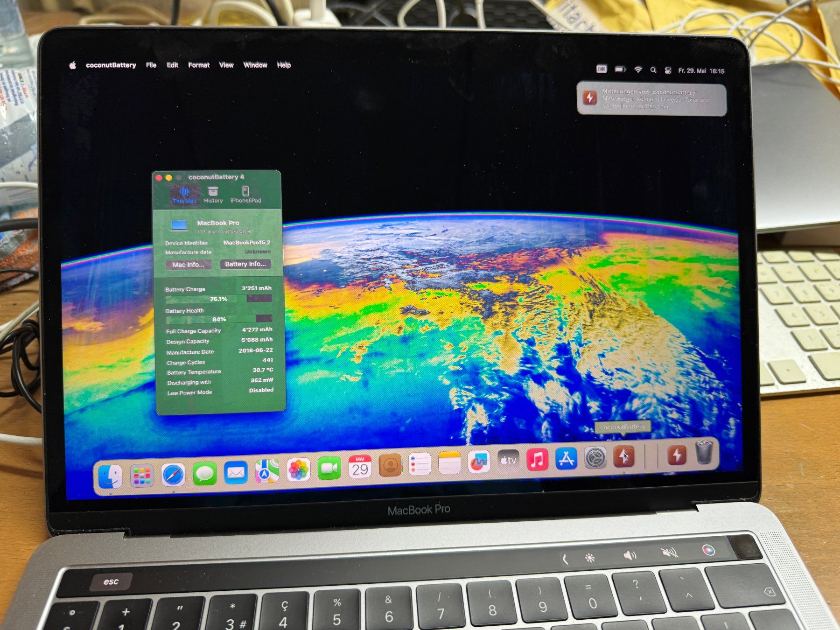Open the View menu
The image size is (840, 630).
click(x=226, y=65)
